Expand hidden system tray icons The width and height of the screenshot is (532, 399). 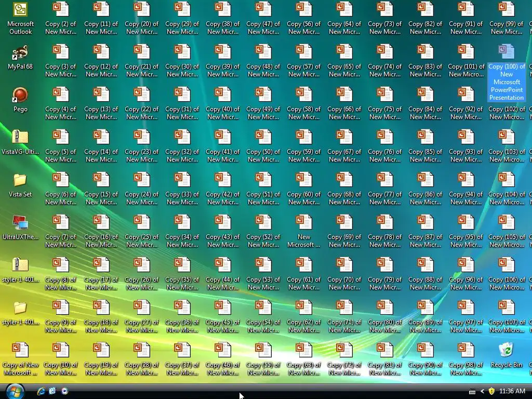click(x=482, y=392)
